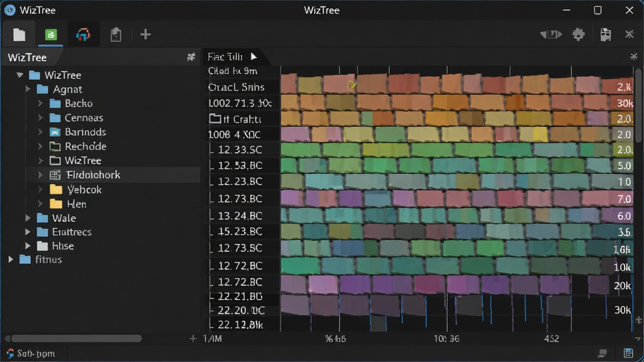
Task: Click the outlined Rechode folder icon
Action: click(55, 146)
